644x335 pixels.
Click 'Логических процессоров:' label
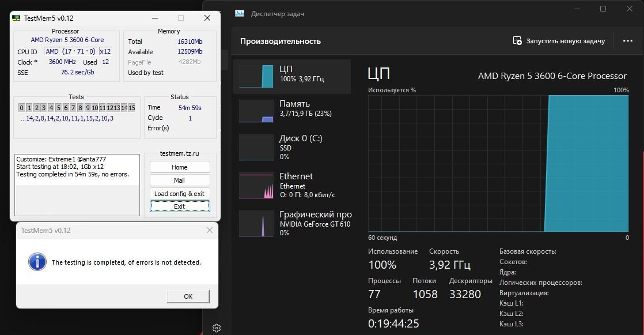point(540,283)
